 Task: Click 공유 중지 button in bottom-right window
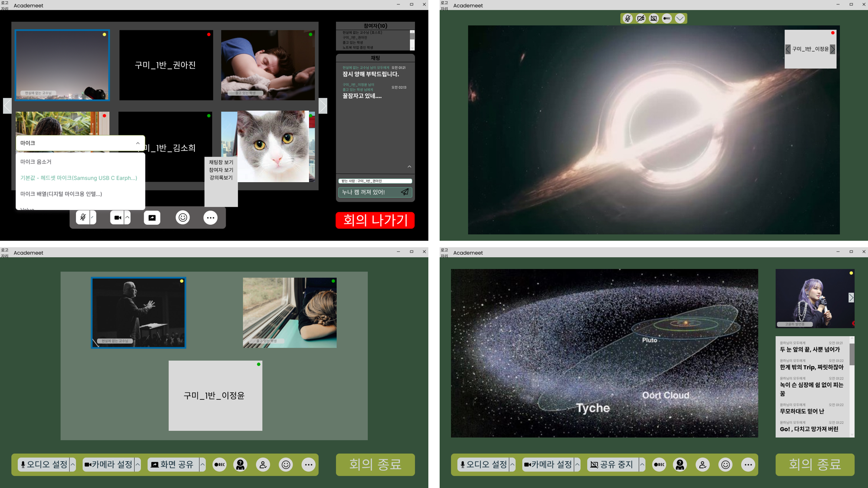click(x=612, y=465)
